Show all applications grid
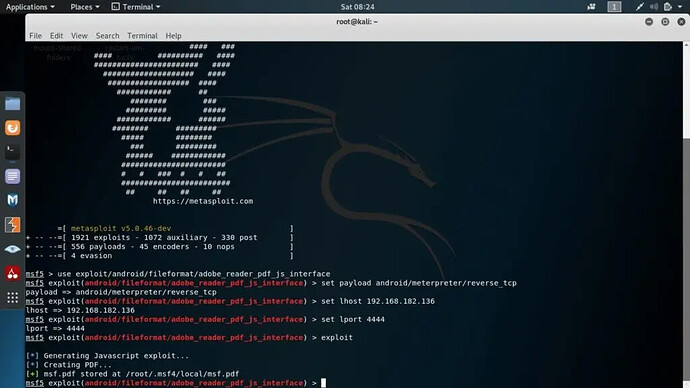Image resolution: width=690 pixels, height=388 pixels. tap(12, 297)
